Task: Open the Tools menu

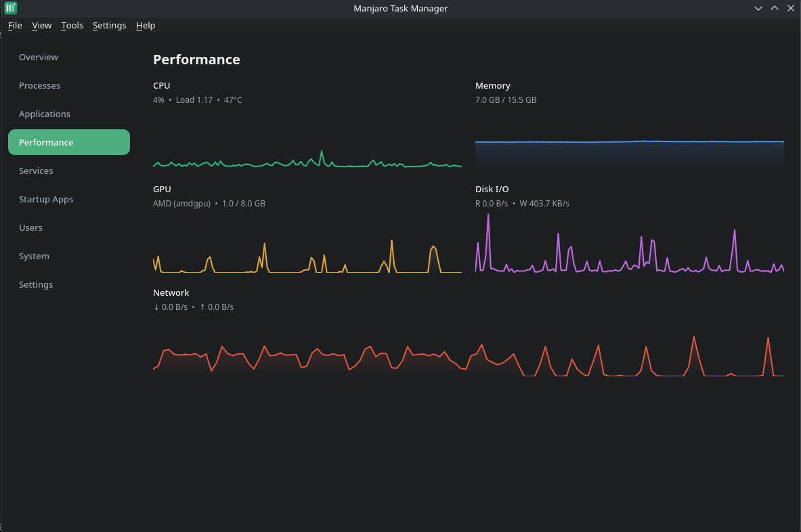Action: pos(72,26)
